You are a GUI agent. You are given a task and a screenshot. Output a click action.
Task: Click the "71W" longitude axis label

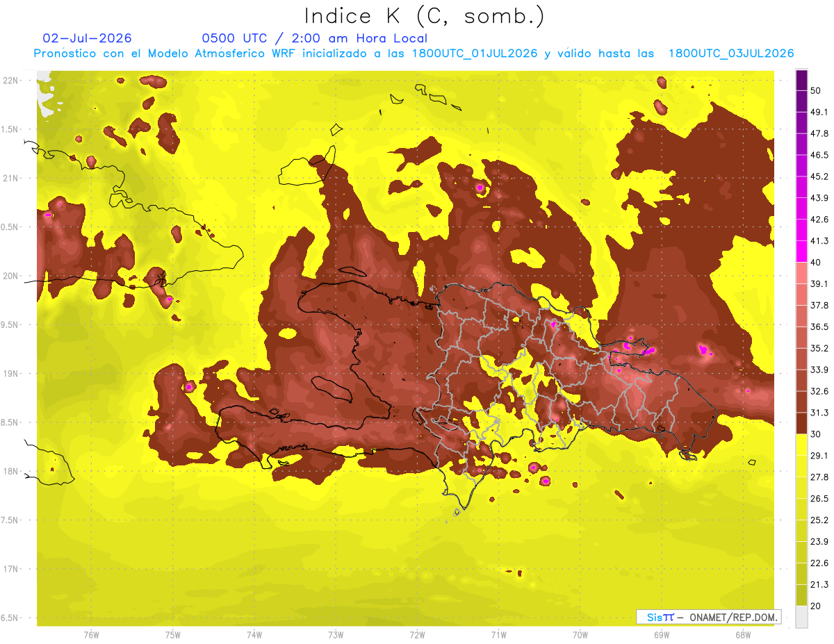[x=498, y=635]
